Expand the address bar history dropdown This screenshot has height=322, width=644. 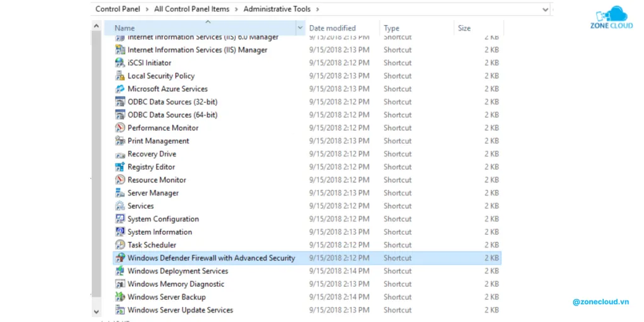pos(545,9)
